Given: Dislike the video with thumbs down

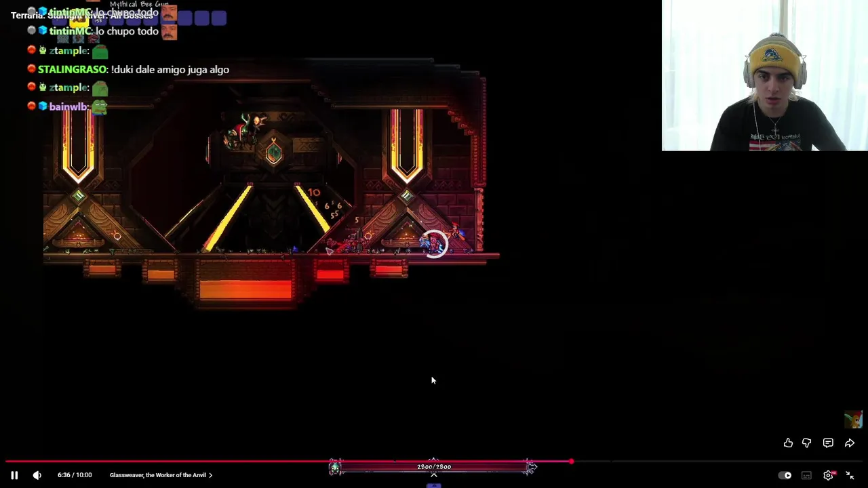Looking at the screenshot, I should (x=807, y=443).
